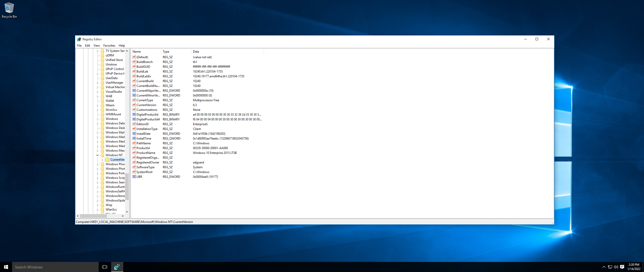The image size is (644, 272).
Task: Select the Unified Store key
Action: tap(114, 60)
